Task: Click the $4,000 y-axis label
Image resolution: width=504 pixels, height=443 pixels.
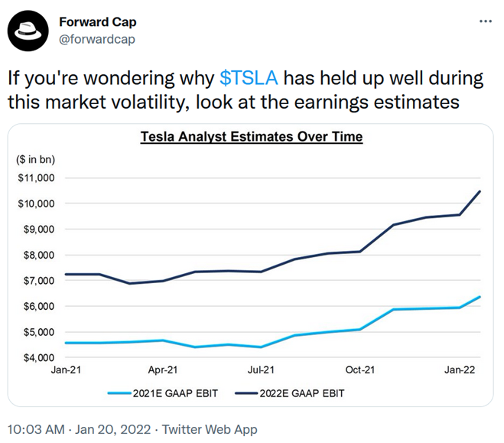Action: click(37, 358)
